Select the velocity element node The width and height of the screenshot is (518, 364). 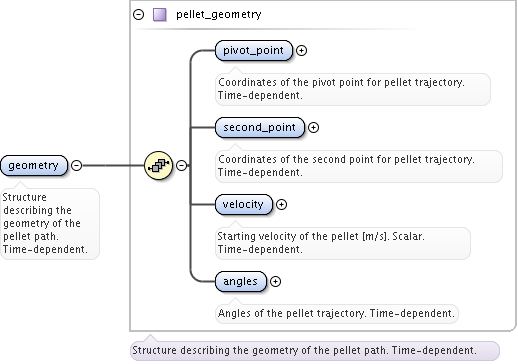point(244,204)
